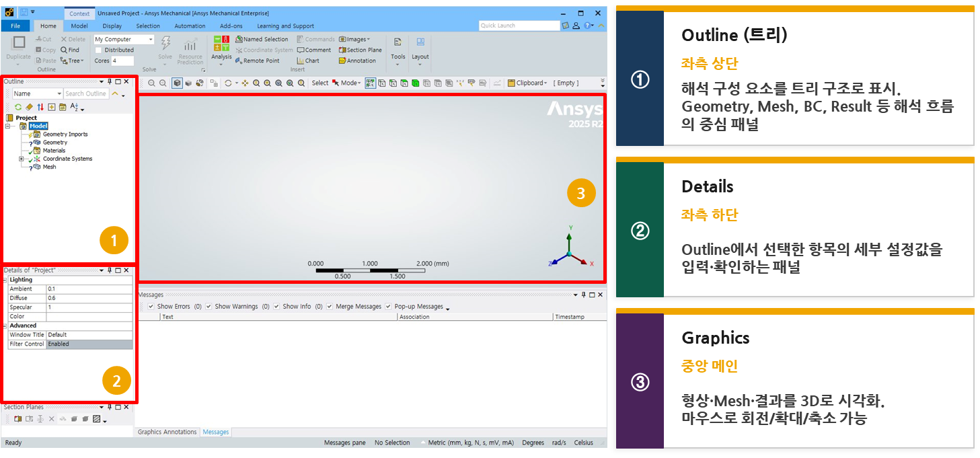Image resolution: width=980 pixels, height=458 pixels.
Task: Click Messages pane entry in status bar
Action: (x=344, y=443)
